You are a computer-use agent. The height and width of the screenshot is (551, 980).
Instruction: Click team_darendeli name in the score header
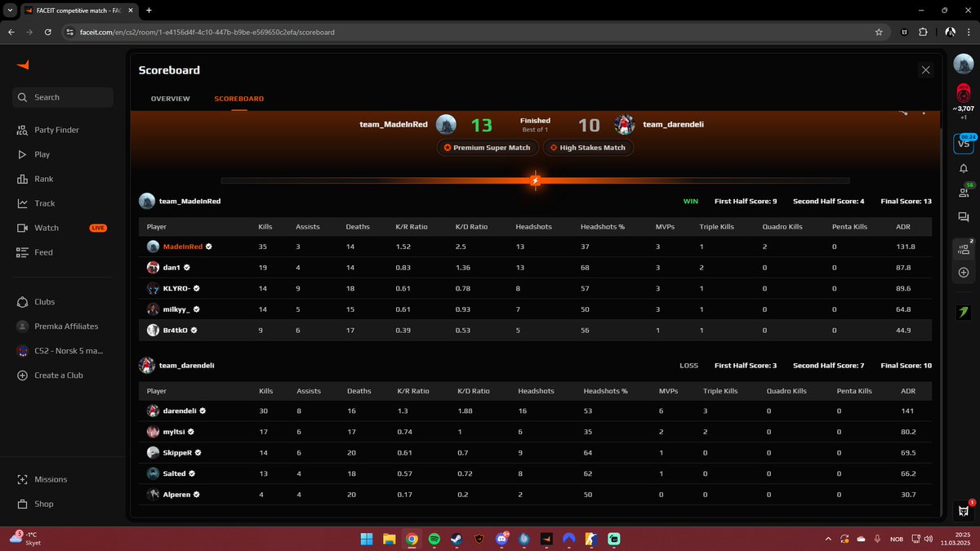tap(674, 125)
